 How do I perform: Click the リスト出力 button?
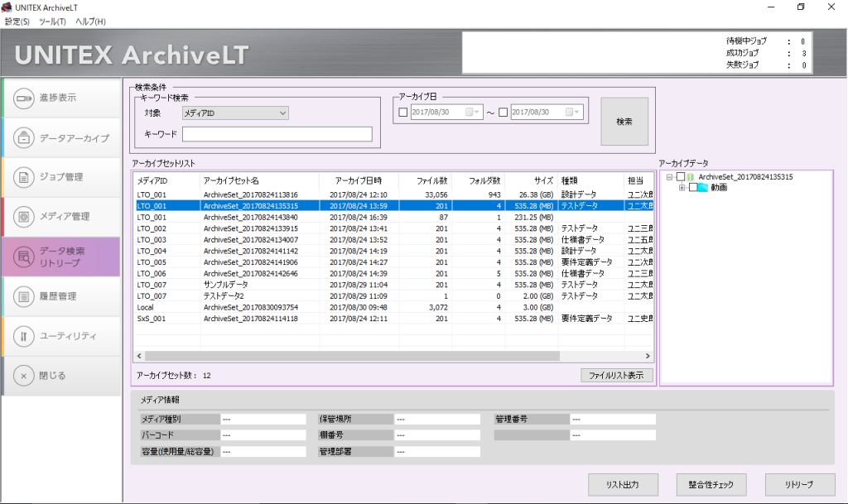[623, 485]
